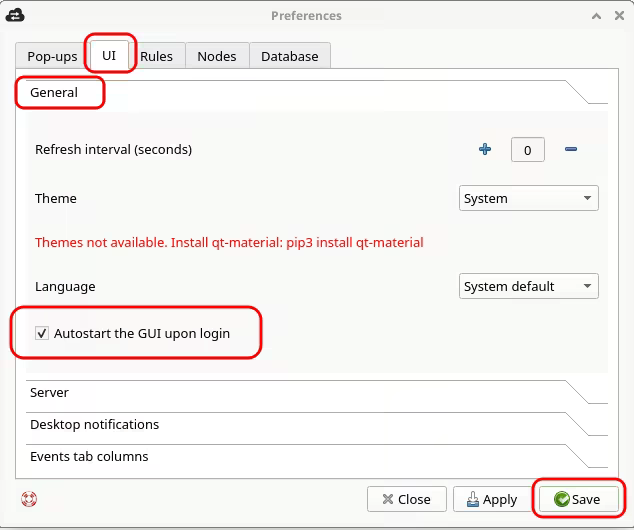Image resolution: width=634 pixels, height=530 pixels.
Task: Click the refresh interval value field
Action: coord(527,150)
